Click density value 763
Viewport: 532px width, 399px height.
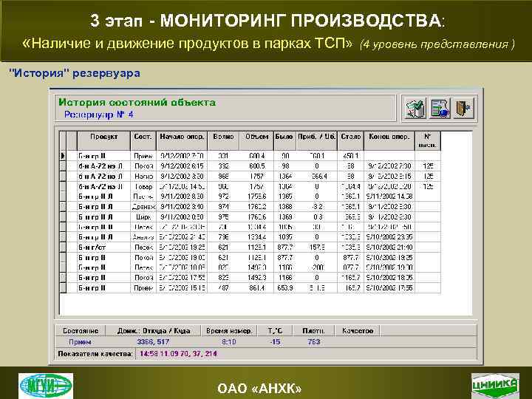[314, 342]
